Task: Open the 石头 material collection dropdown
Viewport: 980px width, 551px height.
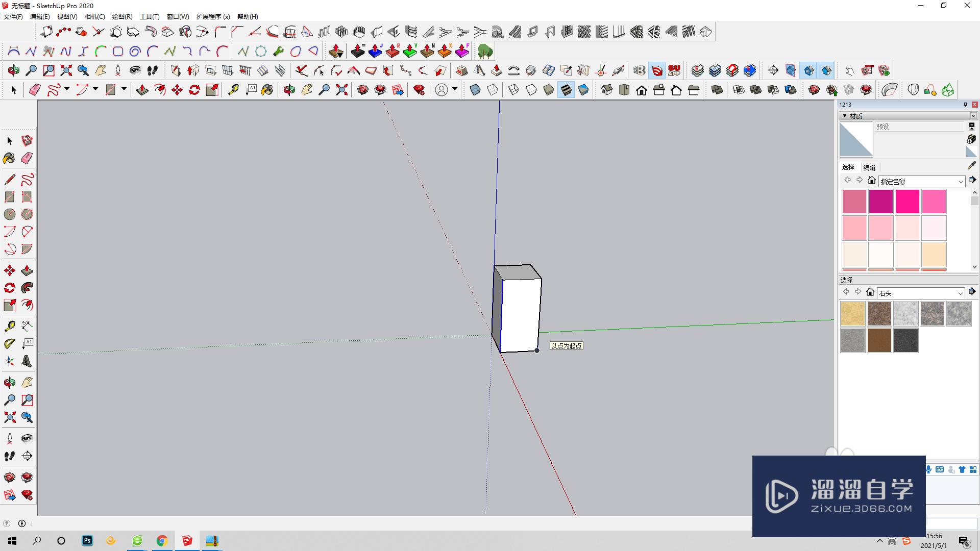Action: pos(921,293)
